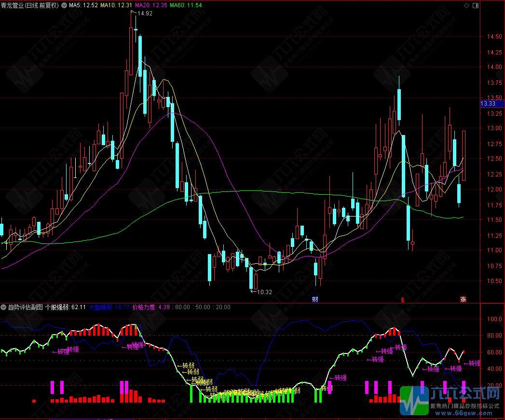This screenshot has width=505, height=420.
Task: Click the 11.75 price axis label
Action: (x=494, y=205)
